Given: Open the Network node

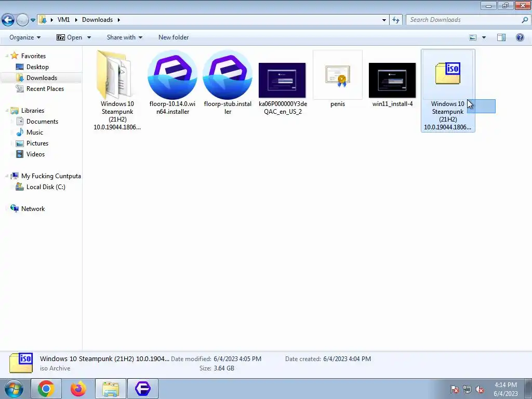Looking at the screenshot, I should tap(33, 209).
